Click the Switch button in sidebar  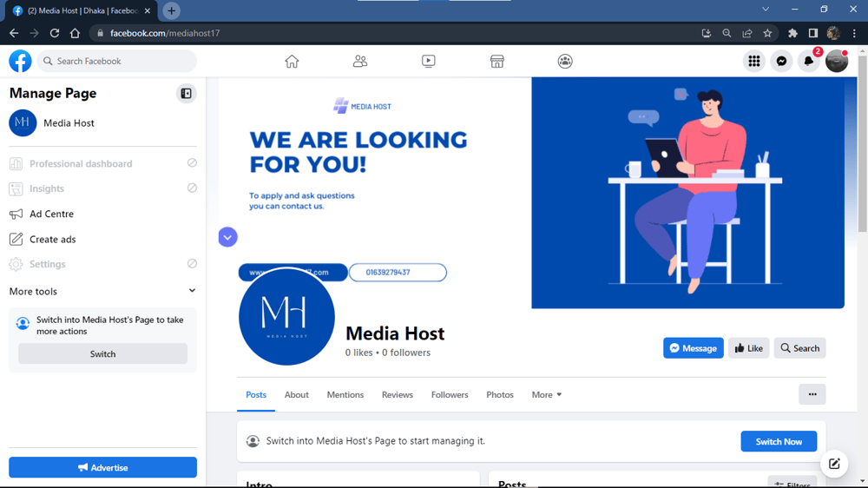point(103,354)
